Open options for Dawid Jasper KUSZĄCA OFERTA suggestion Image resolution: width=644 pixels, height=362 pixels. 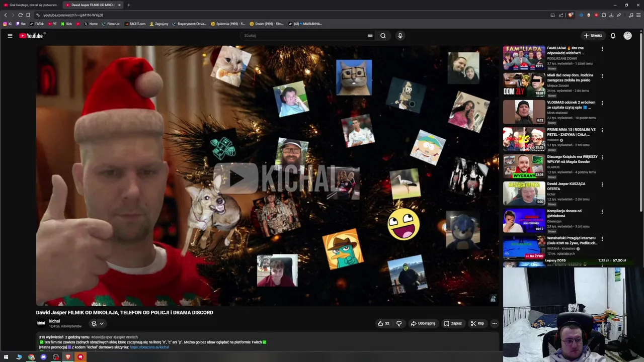[602, 185]
